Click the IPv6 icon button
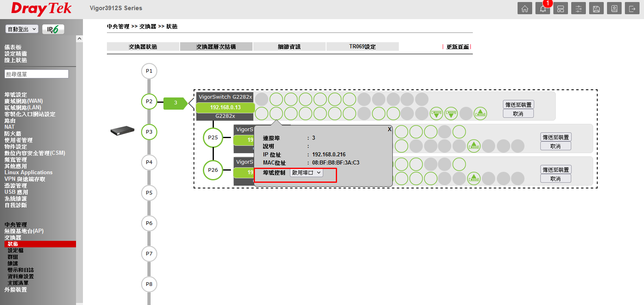The width and height of the screenshot is (644, 305). point(53,29)
